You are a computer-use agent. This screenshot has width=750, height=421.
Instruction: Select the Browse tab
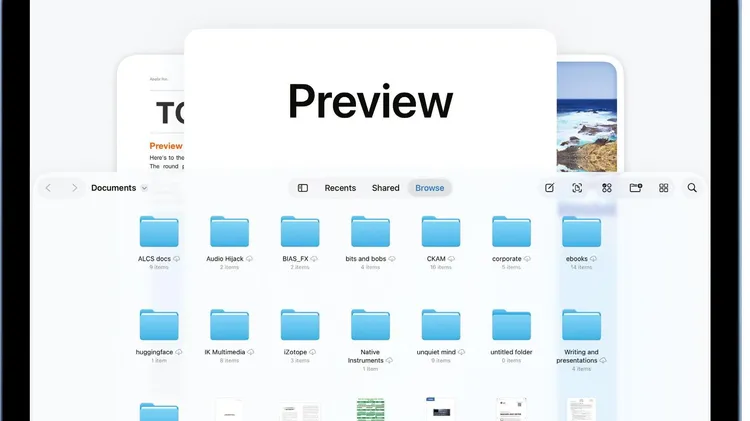(x=430, y=188)
